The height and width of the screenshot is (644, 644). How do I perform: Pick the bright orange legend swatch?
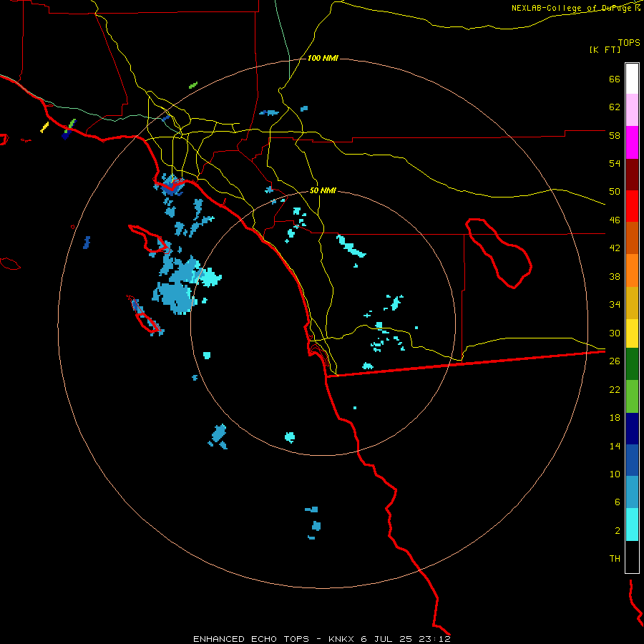(632, 270)
